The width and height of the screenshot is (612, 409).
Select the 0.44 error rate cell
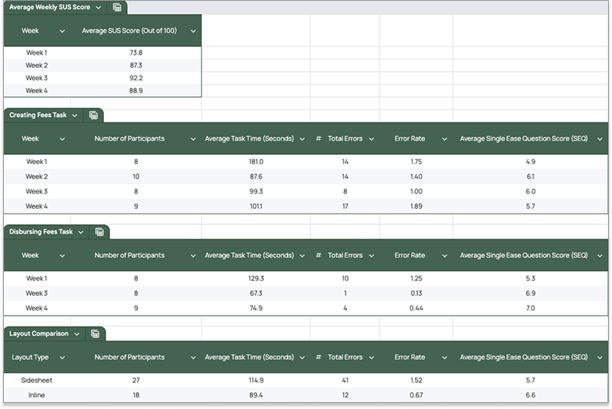(416, 308)
